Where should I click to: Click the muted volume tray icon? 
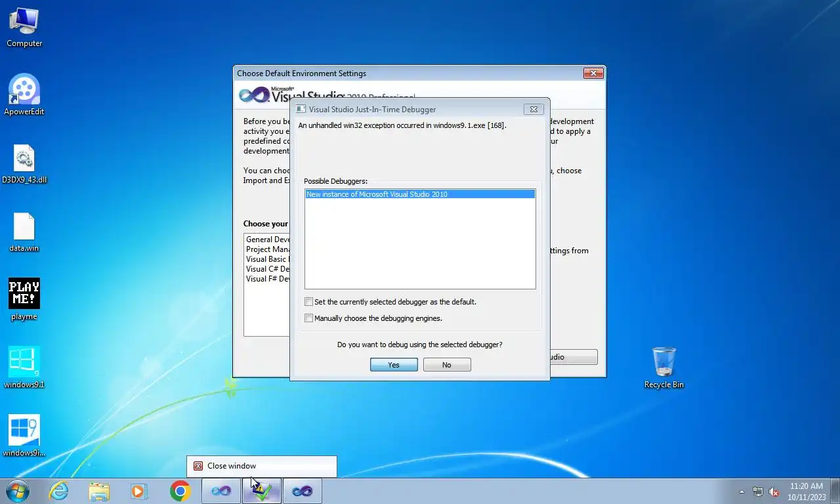pos(774,492)
